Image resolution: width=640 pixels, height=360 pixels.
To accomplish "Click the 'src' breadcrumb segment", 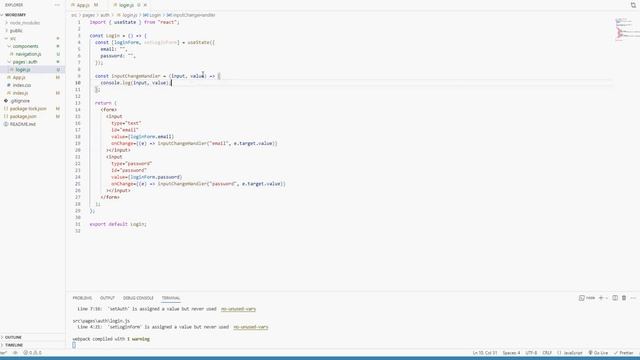I will click(x=74, y=15).
